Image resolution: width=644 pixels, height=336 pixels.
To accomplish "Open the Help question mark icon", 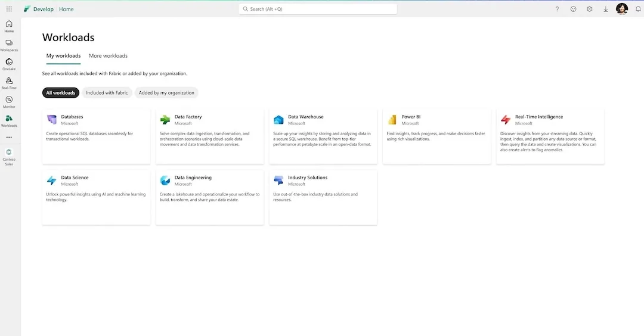I will click(x=557, y=9).
